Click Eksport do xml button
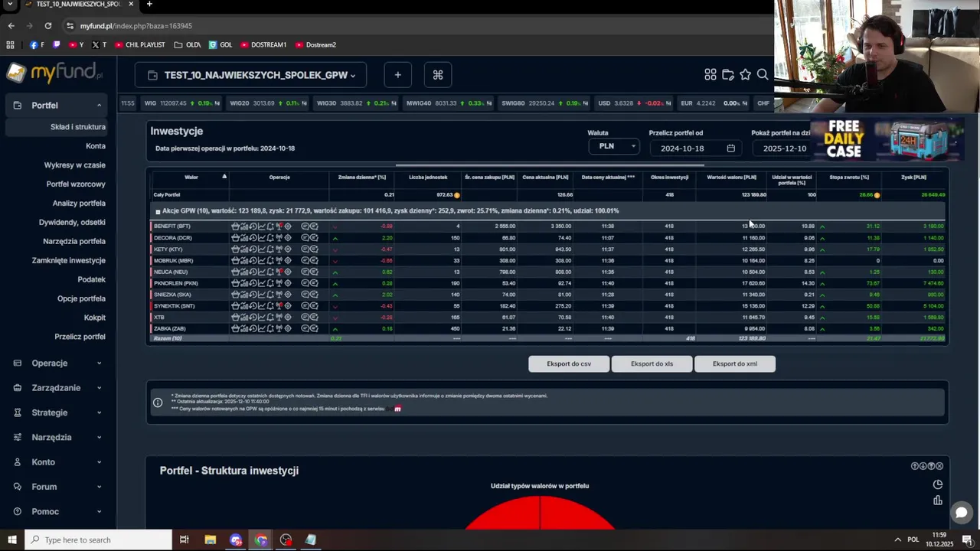Image resolution: width=980 pixels, height=551 pixels. tap(735, 364)
